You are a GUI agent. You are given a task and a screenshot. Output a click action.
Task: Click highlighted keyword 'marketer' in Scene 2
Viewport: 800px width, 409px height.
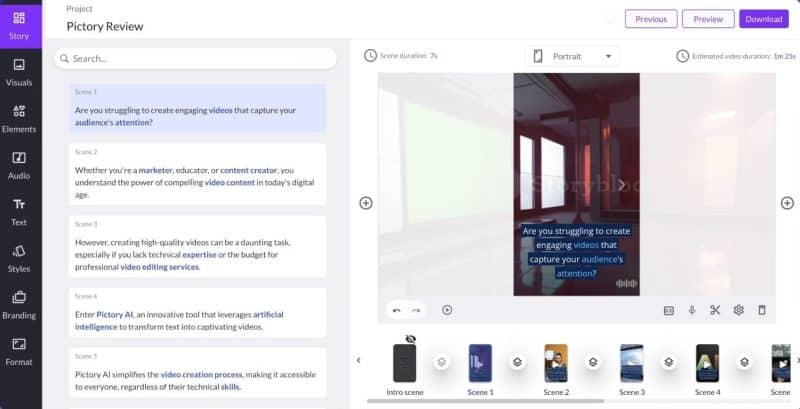156,170
